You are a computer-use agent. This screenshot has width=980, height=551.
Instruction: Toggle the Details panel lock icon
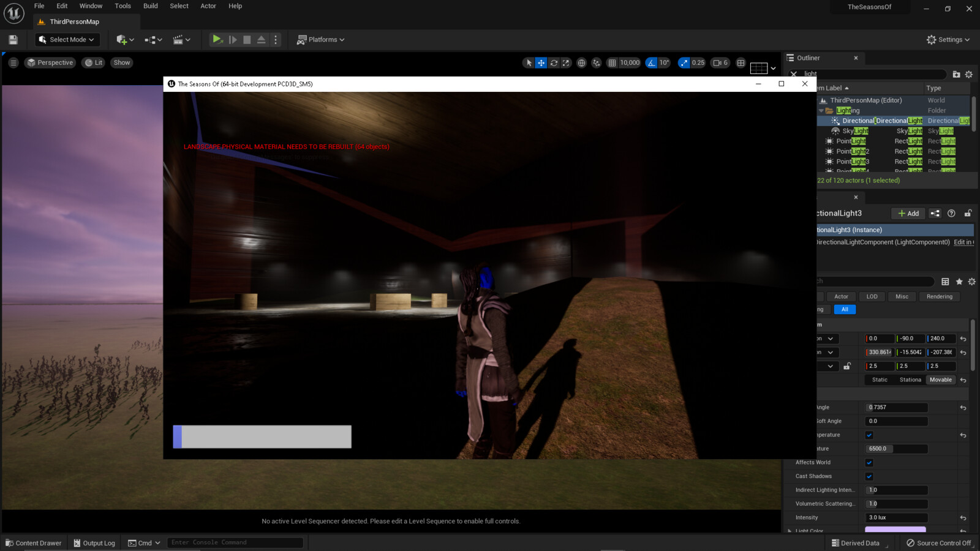(968, 213)
